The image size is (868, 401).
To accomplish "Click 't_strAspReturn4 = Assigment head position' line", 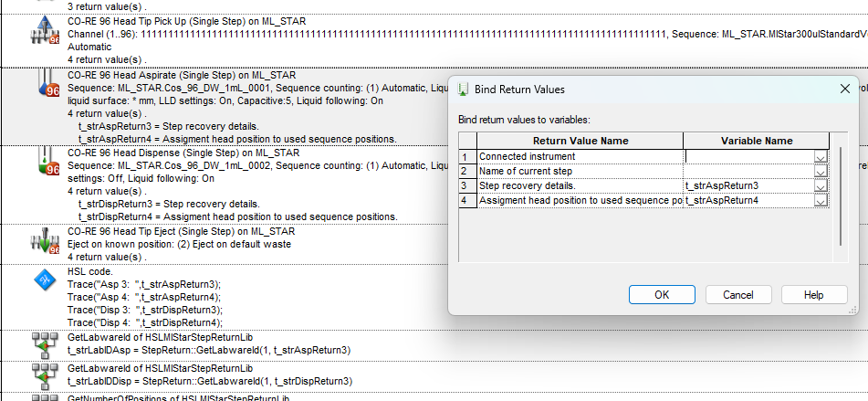I will (237, 139).
